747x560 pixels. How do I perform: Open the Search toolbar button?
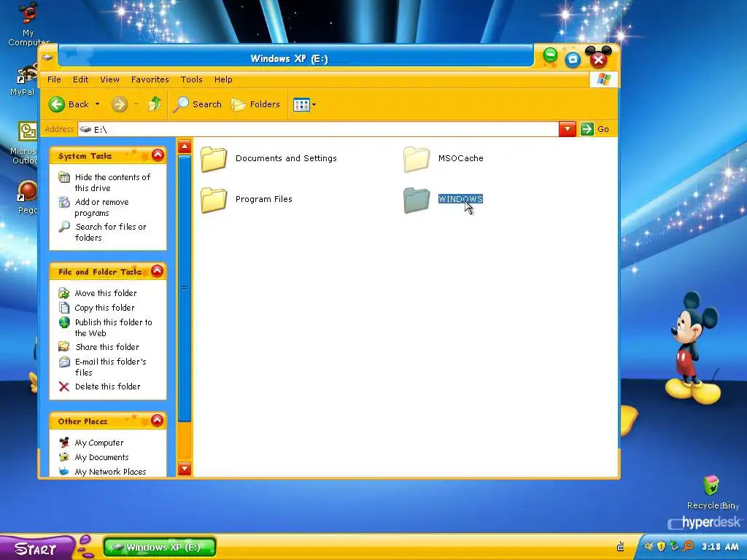click(197, 104)
